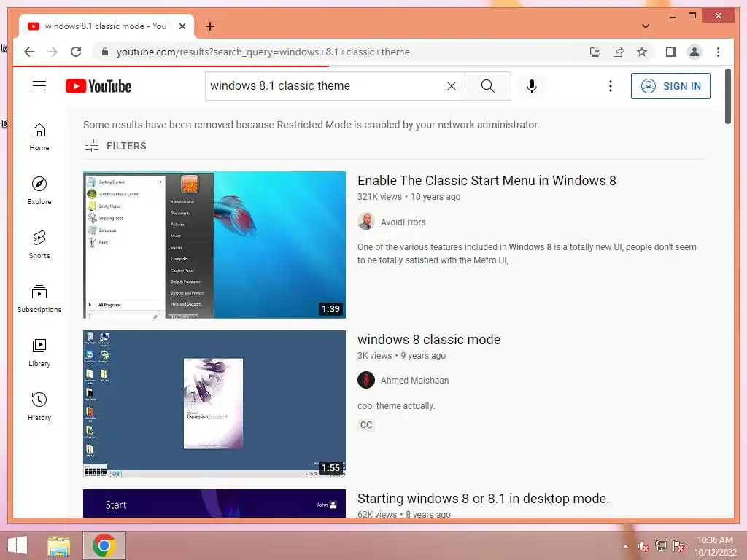This screenshot has height=560, width=747.
Task: Share this page from the address bar
Action: point(619,52)
